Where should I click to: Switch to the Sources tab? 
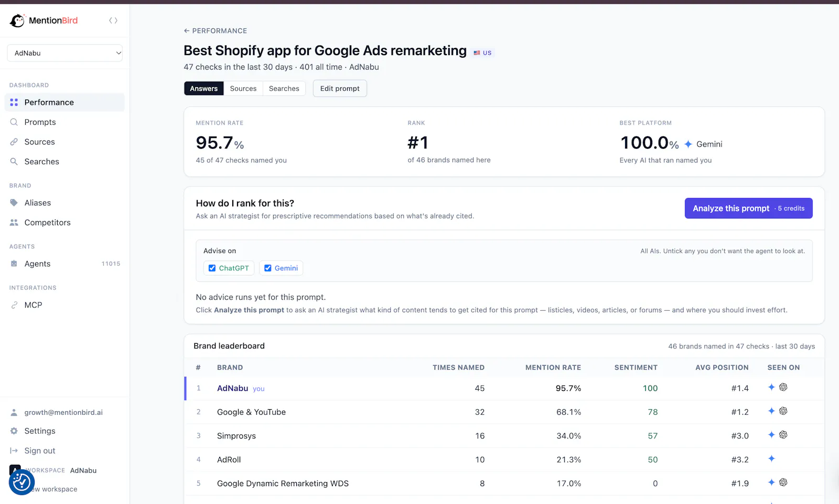pyautogui.click(x=243, y=89)
